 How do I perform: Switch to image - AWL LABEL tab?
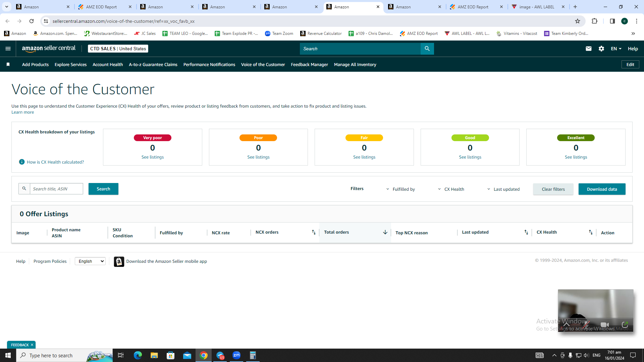pos(537,7)
